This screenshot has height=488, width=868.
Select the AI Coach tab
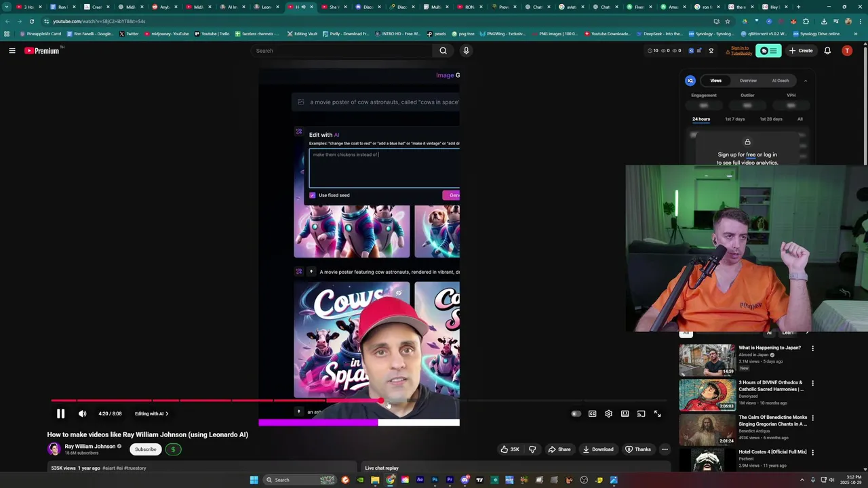click(781, 81)
